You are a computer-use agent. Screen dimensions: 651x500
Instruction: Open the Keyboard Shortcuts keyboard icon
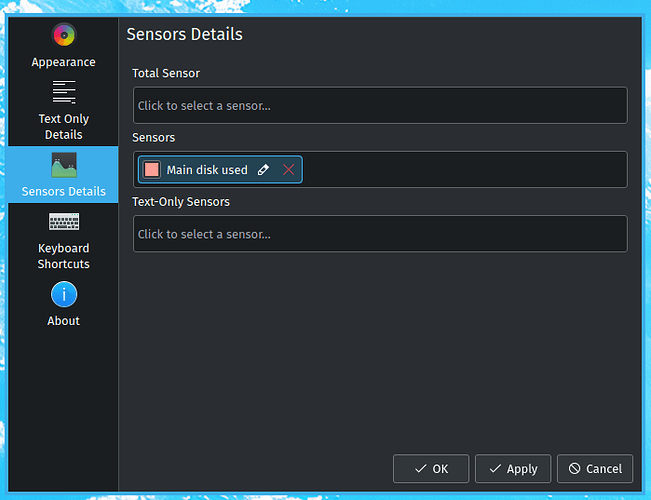(64, 221)
